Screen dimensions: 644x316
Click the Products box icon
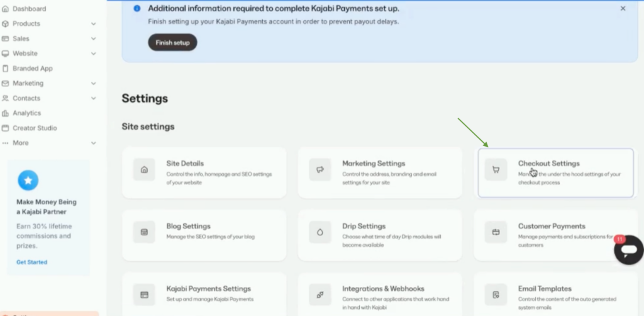[5, 24]
